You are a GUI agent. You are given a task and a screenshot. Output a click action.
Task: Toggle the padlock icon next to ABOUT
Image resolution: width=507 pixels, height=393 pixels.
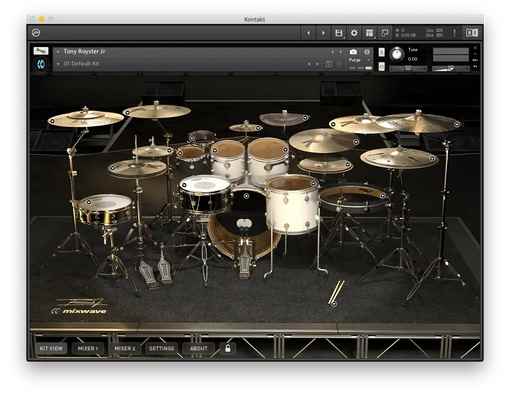[228, 348]
